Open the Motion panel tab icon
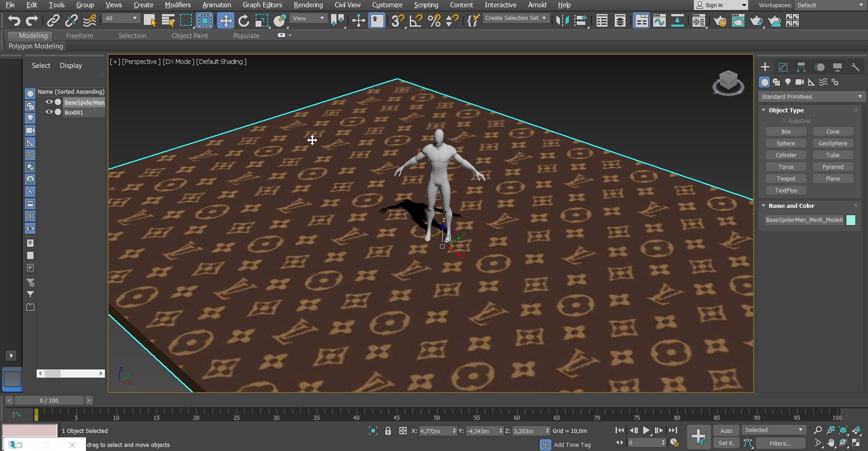 click(x=819, y=67)
